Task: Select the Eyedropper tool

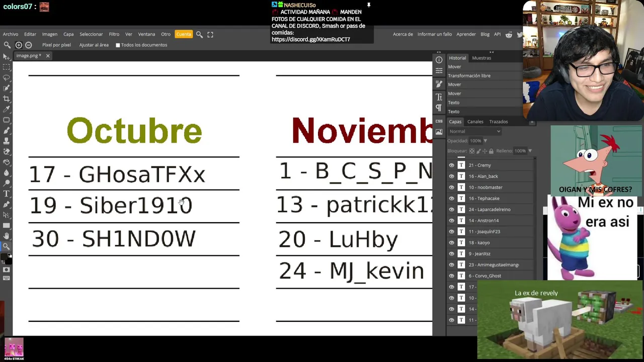Action: (7, 110)
